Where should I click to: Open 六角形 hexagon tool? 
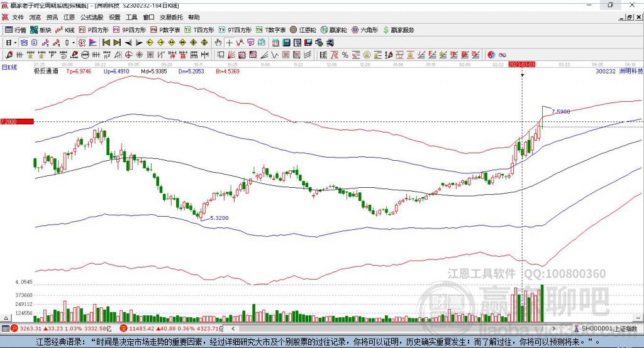pos(365,30)
